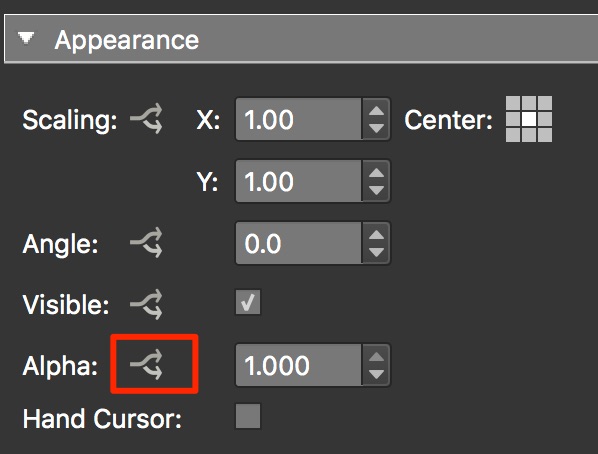Increase Scaling Y value with up arrow

(x=376, y=173)
